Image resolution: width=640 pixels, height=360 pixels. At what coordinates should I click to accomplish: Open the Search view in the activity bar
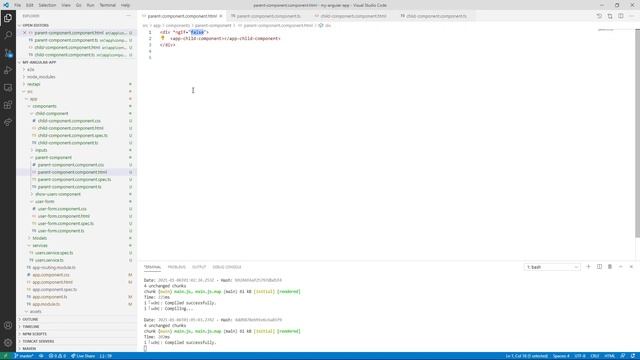[8, 35]
